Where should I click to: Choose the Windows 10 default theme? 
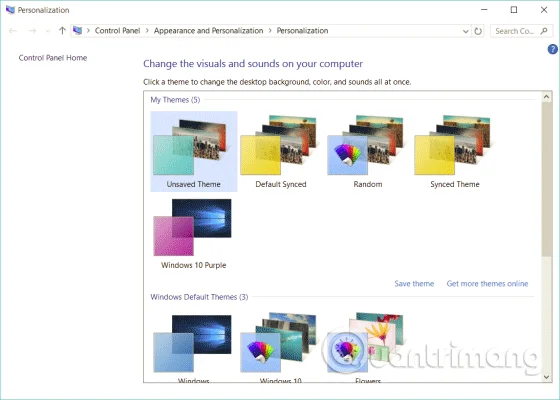(281, 346)
